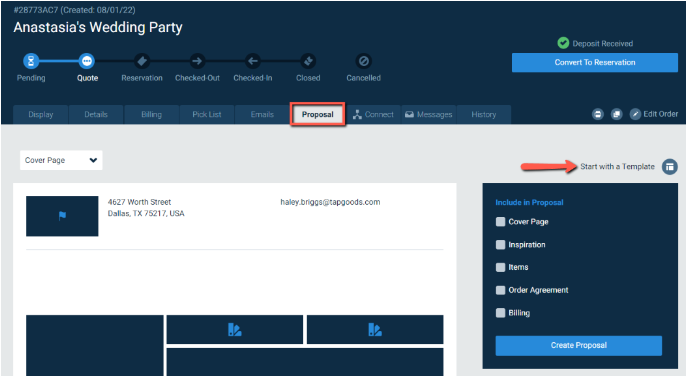
Task: Click the 4627 Worth Street address line
Action: point(139,202)
